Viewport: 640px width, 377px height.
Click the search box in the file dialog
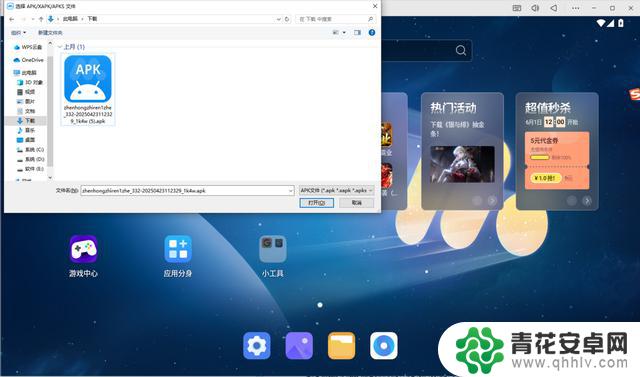pos(335,19)
